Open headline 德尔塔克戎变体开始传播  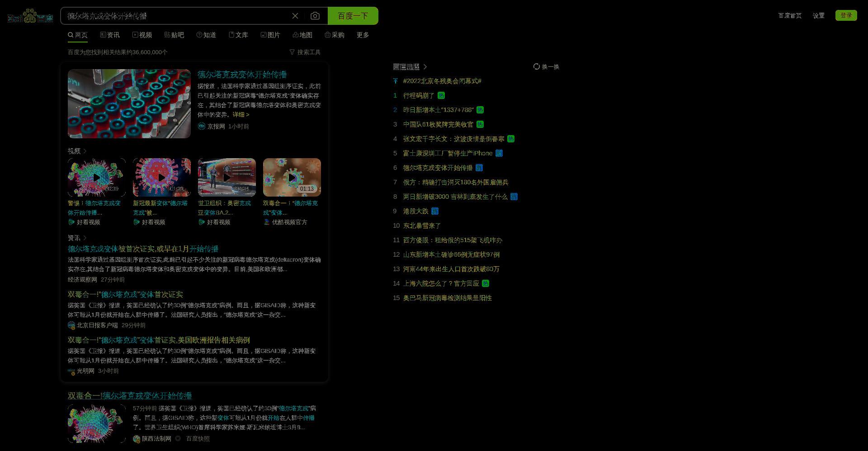[242, 75]
